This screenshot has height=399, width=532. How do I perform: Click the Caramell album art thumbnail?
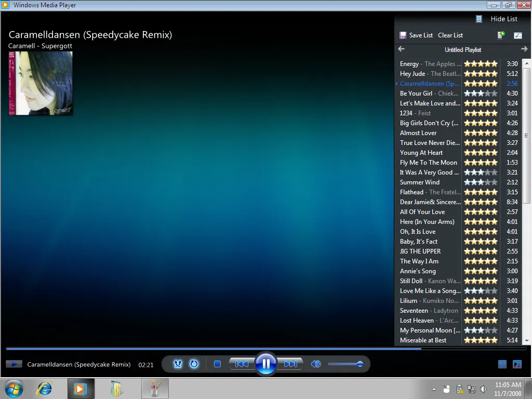pyautogui.click(x=41, y=83)
